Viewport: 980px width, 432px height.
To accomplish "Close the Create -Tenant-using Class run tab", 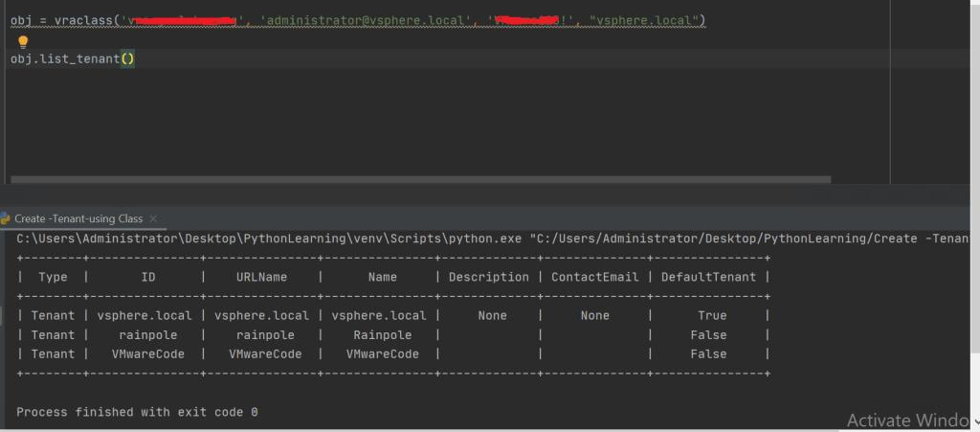I will point(153,218).
